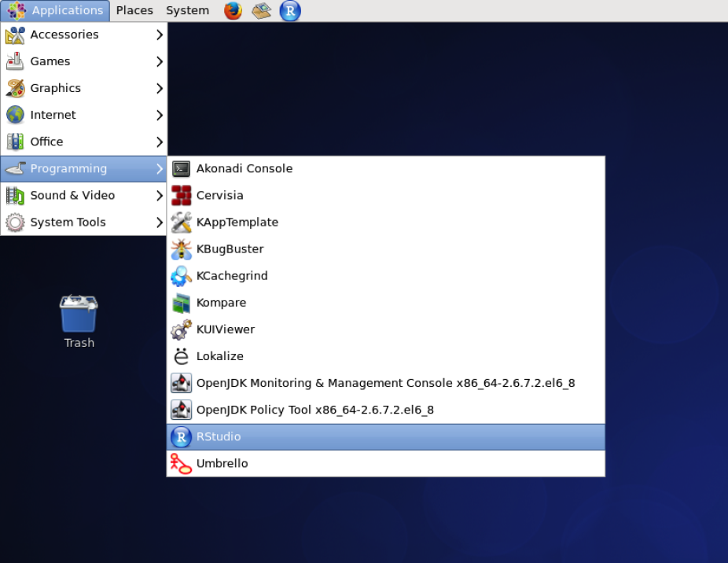Click the Office binders icon

(15, 142)
